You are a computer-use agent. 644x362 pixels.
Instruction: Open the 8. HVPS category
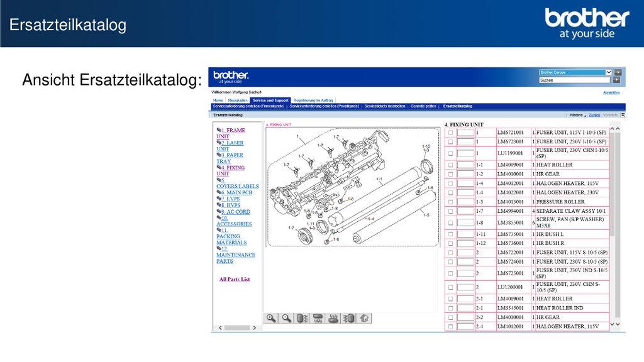point(231,206)
